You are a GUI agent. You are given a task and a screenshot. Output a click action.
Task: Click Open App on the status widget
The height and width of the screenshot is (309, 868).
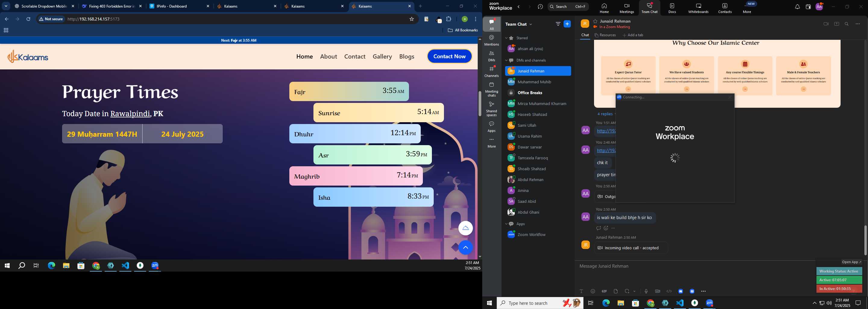point(851,262)
